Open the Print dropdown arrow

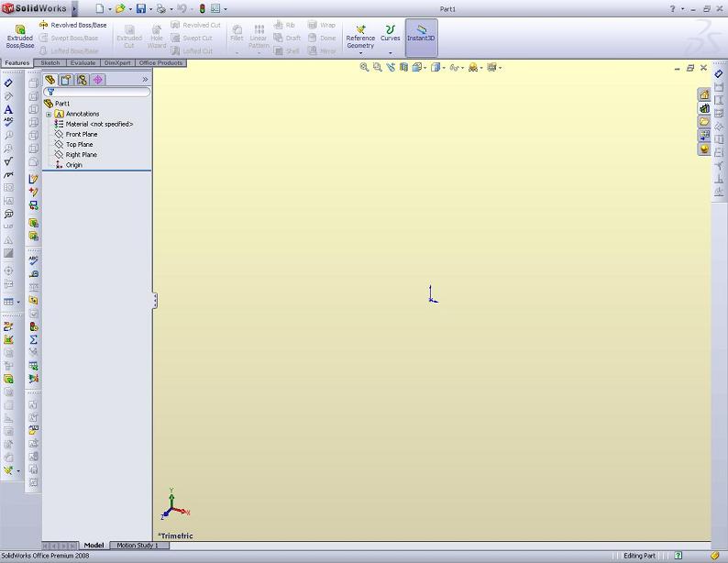(x=171, y=9)
